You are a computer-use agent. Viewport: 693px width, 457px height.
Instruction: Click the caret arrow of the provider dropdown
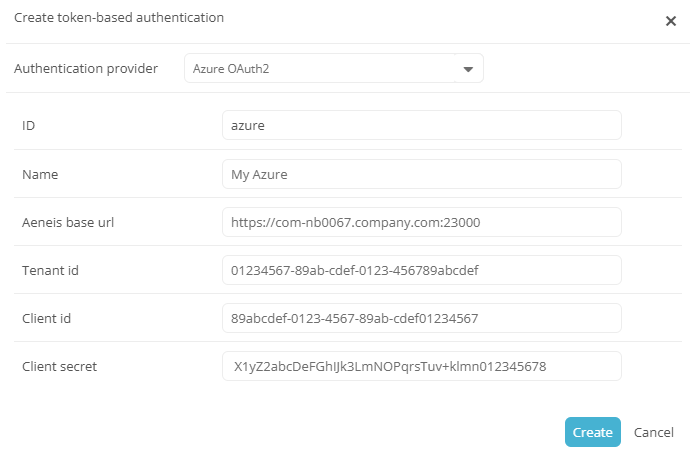(468, 69)
